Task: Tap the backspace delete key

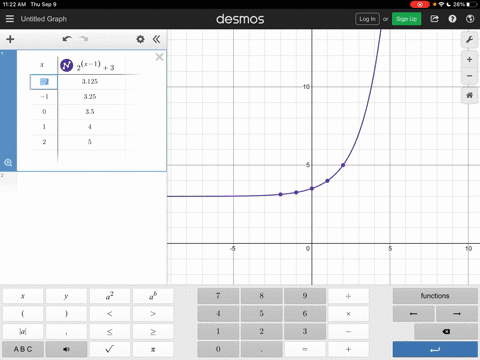Action: [x=446, y=332]
